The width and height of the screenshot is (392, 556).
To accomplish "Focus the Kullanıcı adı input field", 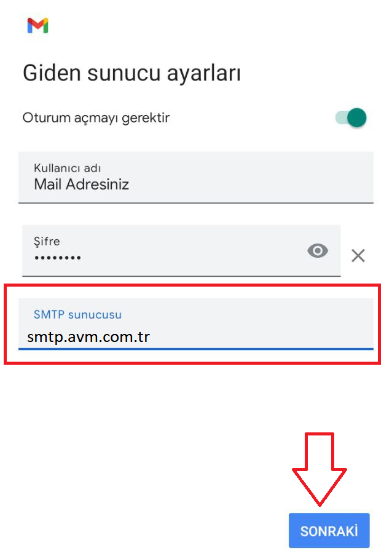I will coord(195,177).
